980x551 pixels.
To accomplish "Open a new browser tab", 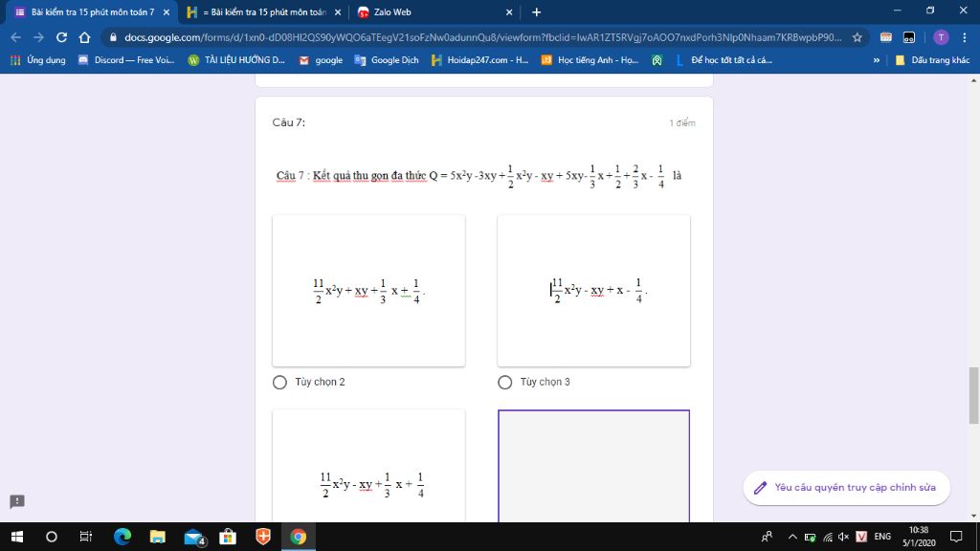I will [536, 11].
